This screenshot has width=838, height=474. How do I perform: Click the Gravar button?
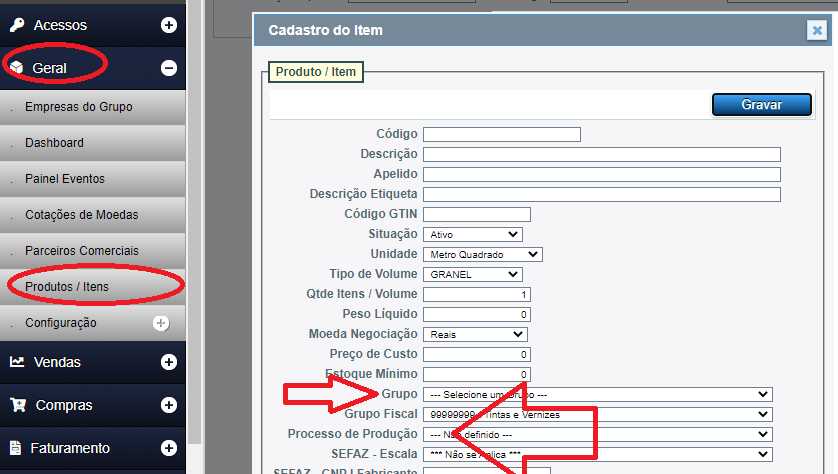tap(761, 105)
